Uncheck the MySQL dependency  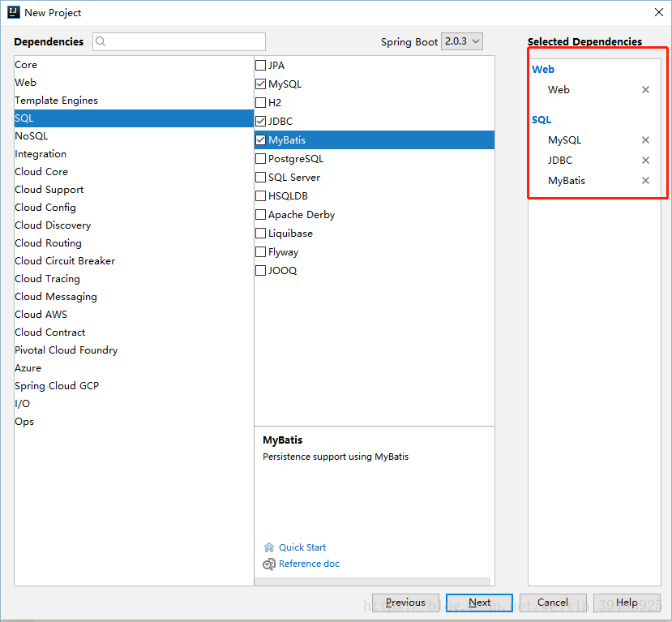(260, 84)
